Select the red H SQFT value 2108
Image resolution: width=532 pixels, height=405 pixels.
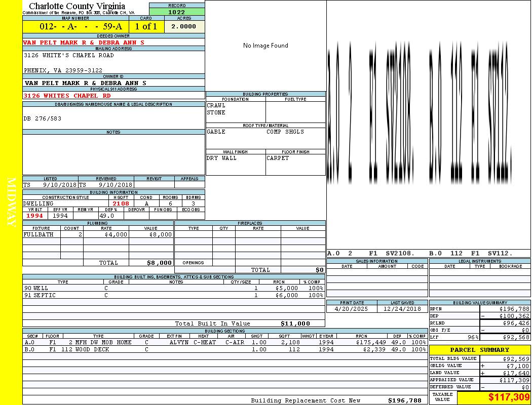[121, 204]
